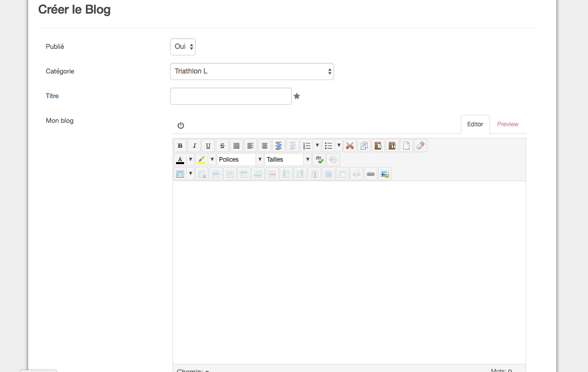The width and height of the screenshot is (588, 372).
Task: Click the insert image icon
Action: tap(385, 174)
